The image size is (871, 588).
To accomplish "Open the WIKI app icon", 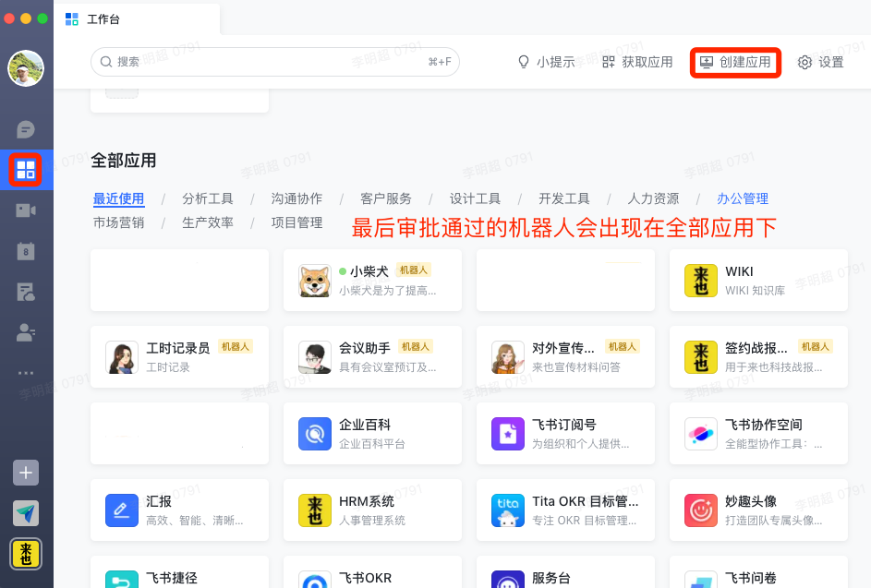I will tap(701, 281).
